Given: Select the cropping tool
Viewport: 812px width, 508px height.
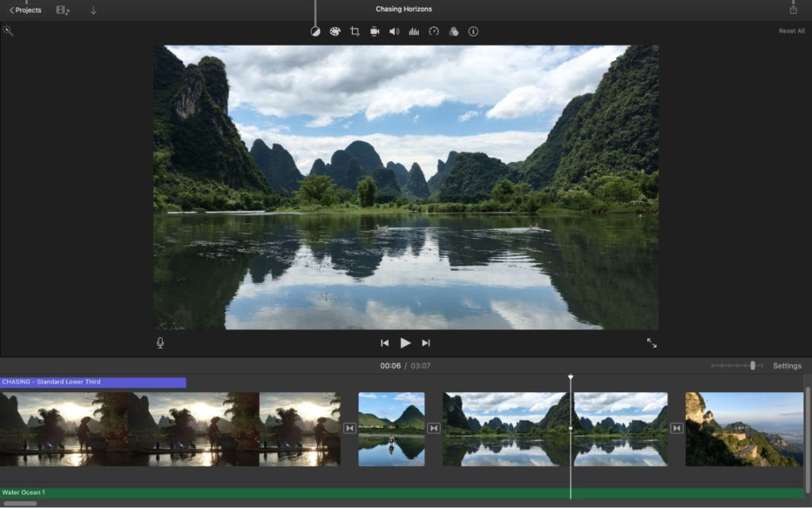Looking at the screenshot, I should [354, 32].
